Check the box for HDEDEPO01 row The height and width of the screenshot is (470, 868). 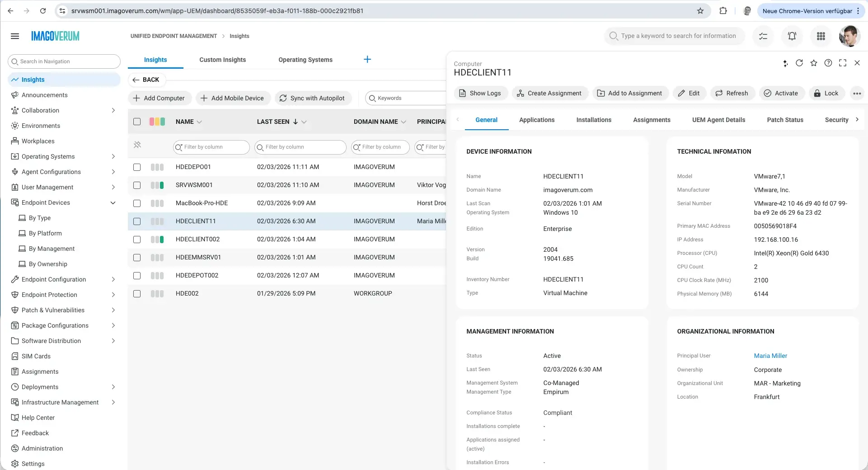coord(137,167)
